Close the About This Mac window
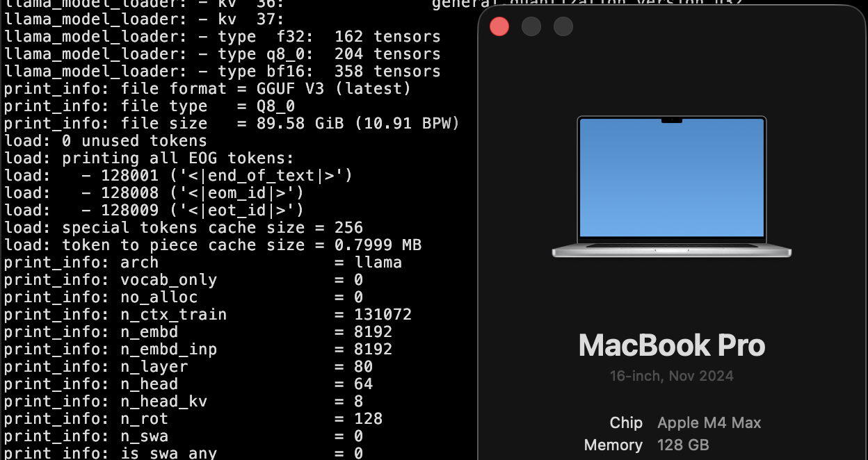Viewport: 868px width, 460px height. 499,27
